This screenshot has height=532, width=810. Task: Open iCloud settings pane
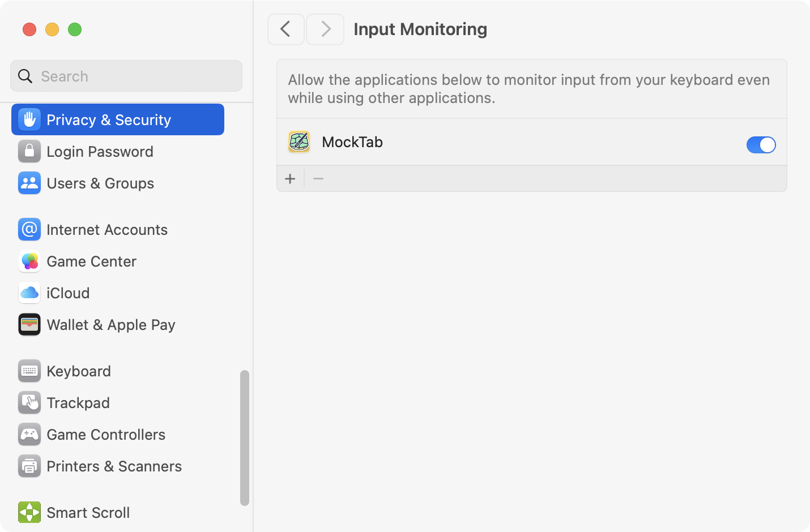(x=118, y=293)
